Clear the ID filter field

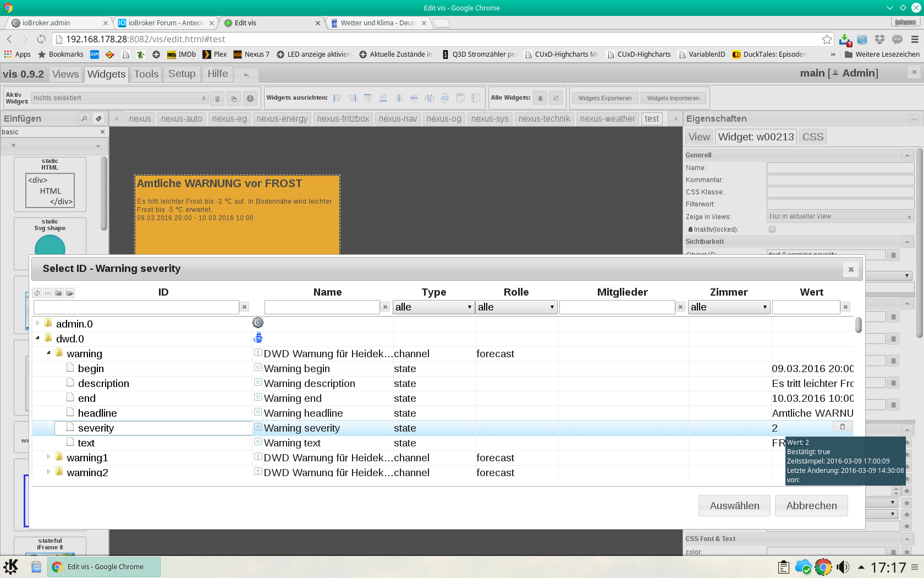[245, 307]
